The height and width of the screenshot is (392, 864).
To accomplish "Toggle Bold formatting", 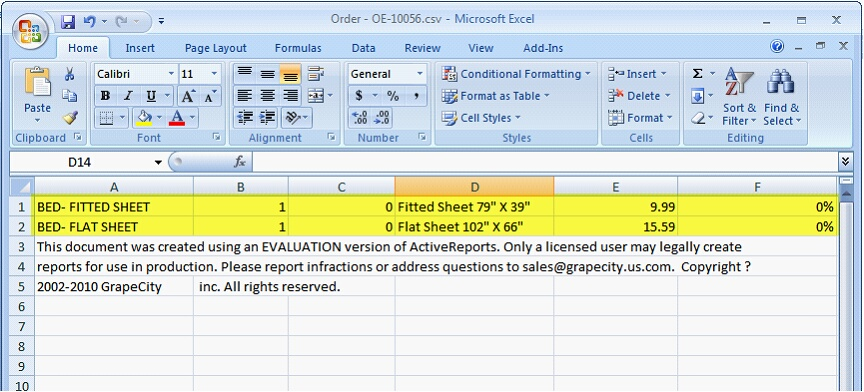I will (x=105, y=96).
